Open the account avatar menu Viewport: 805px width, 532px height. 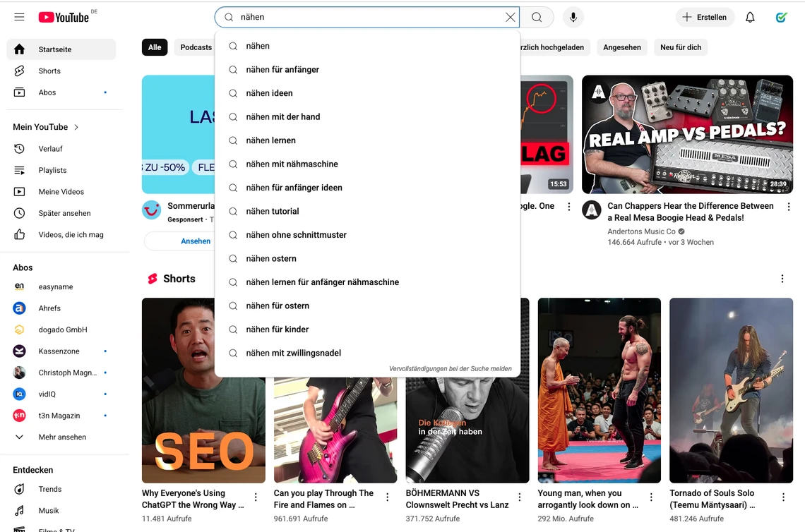(781, 17)
